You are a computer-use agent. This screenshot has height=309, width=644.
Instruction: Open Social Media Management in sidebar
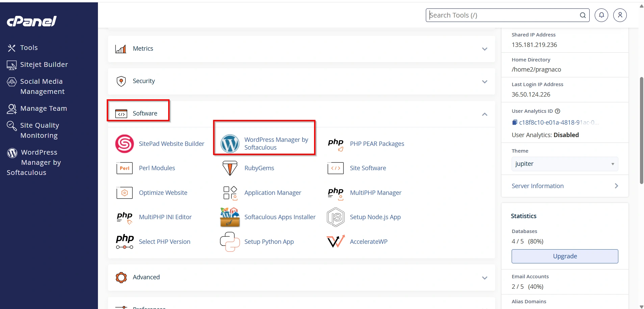[42, 86]
